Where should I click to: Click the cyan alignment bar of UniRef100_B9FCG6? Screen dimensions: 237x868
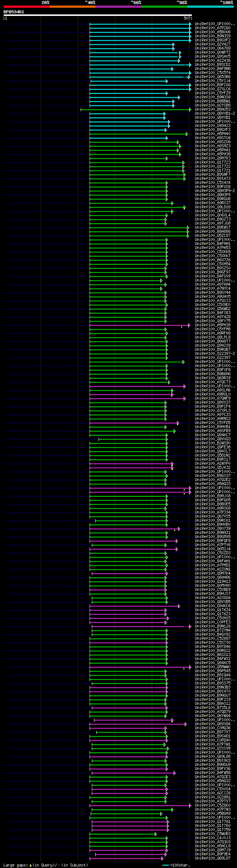tap(140, 85)
